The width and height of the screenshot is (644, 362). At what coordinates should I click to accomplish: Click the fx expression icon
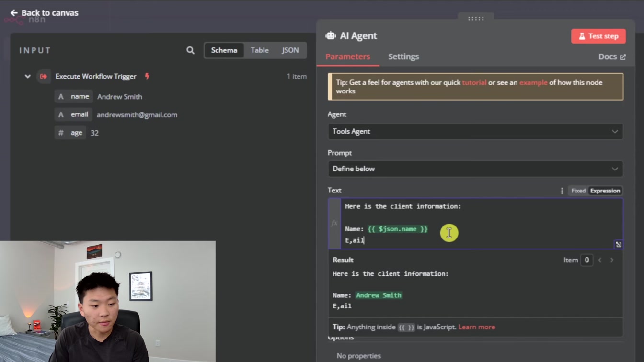click(x=334, y=223)
